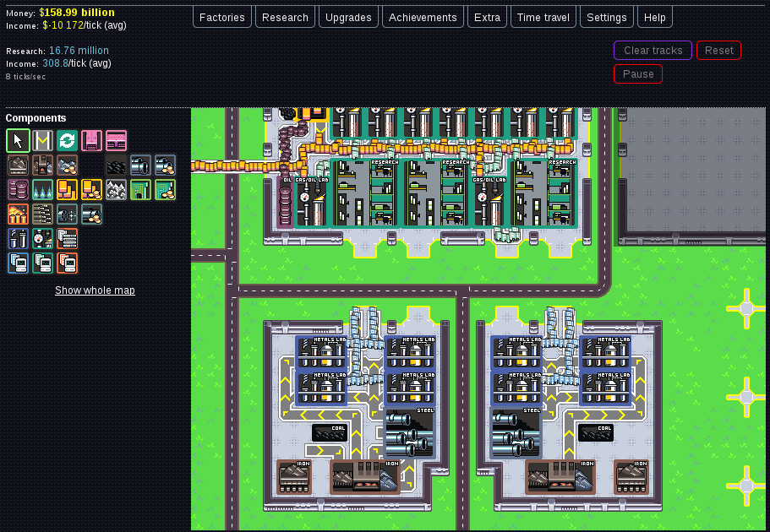Select the orange server-rack analytics component
The image size is (770, 532).
click(68, 239)
